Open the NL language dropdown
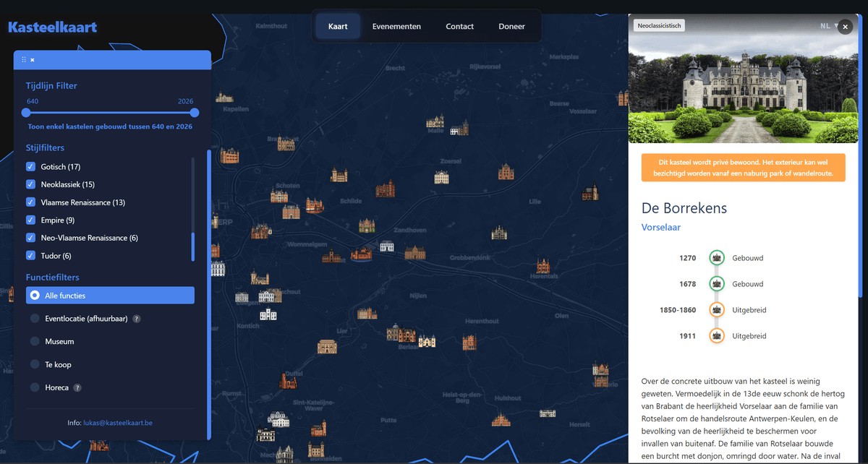This screenshot has width=868, height=464. pos(828,26)
